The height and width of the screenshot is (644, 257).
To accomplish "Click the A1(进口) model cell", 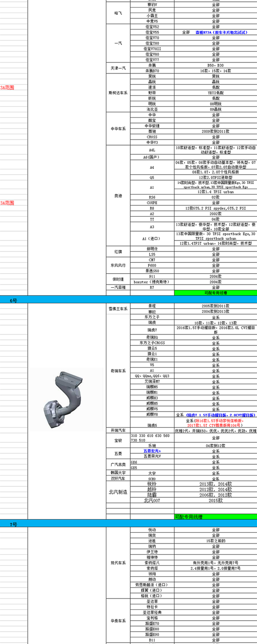I will [152, 239].
